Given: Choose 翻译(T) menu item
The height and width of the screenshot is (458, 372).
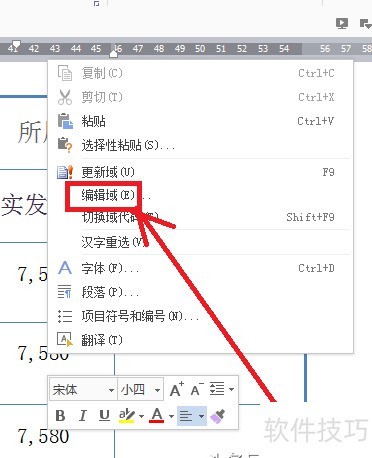Looking at the screenshot, I should [x=201, y=340].
